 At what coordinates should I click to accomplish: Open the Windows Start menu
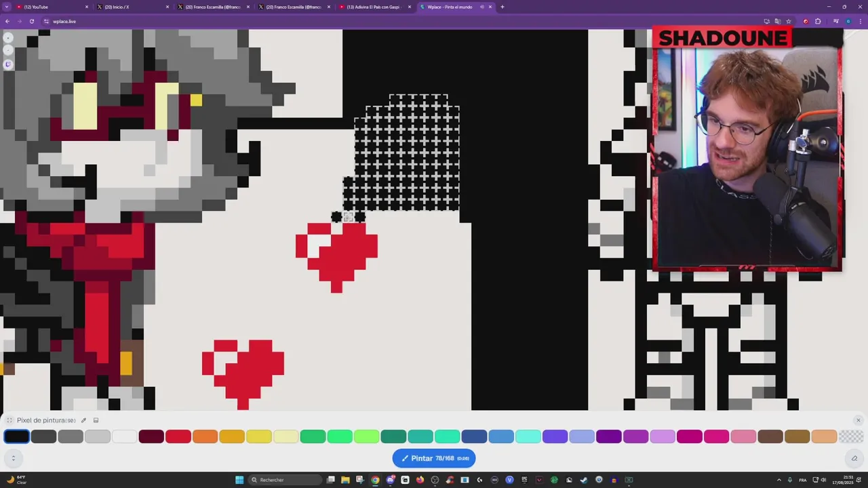coord(239,480)
